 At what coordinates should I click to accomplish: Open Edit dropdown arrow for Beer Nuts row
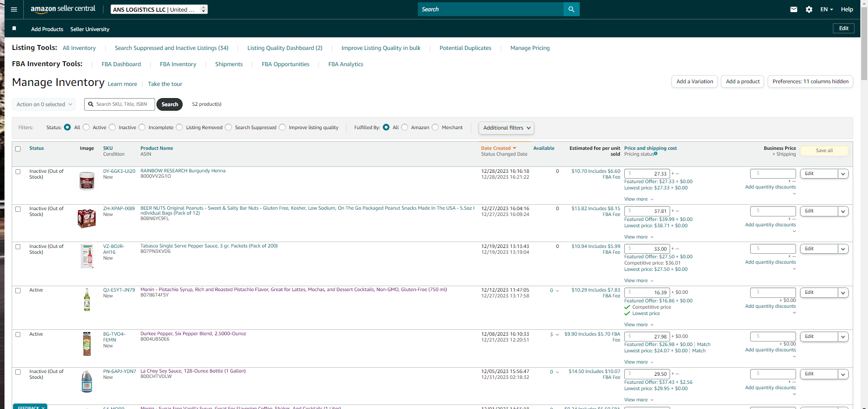click(x=843, y=211)
